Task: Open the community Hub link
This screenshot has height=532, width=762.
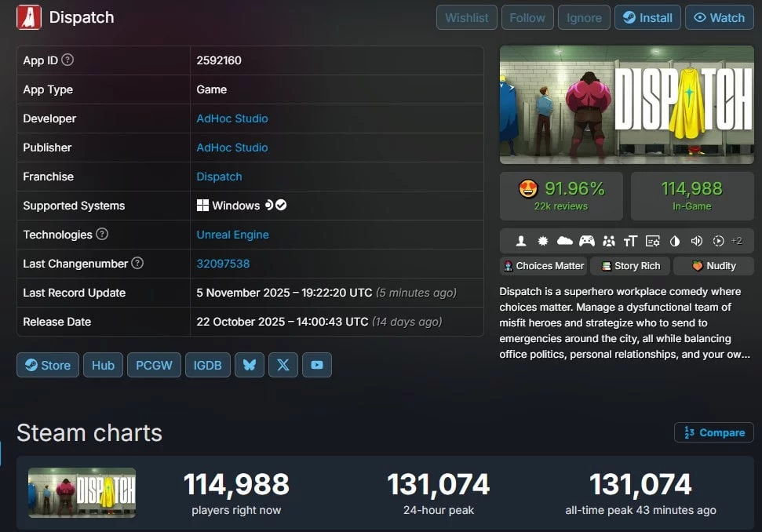Action: coord(103,365)
